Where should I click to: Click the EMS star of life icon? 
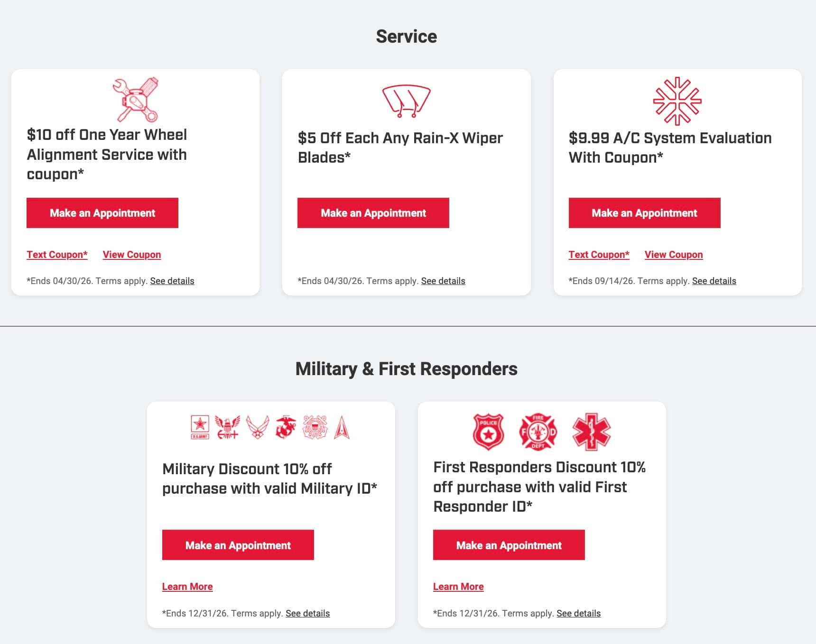(x=591, y=432)
